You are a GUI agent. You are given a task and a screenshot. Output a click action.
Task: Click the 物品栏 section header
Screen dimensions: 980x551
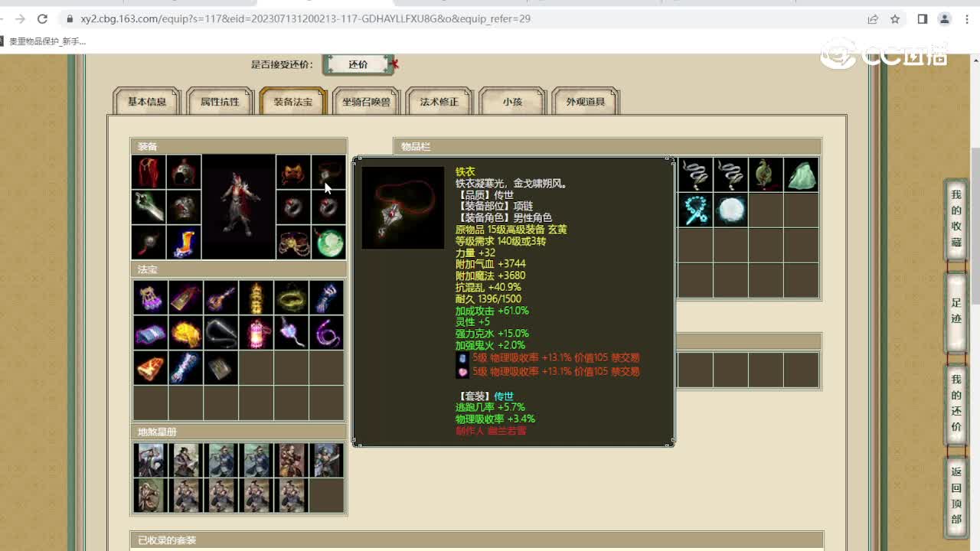607,146
